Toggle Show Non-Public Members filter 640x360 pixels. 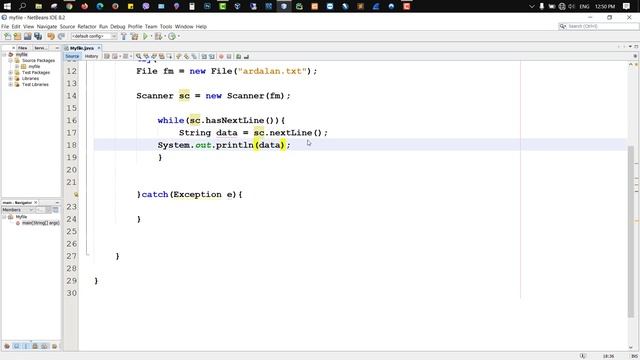(35, 346)
